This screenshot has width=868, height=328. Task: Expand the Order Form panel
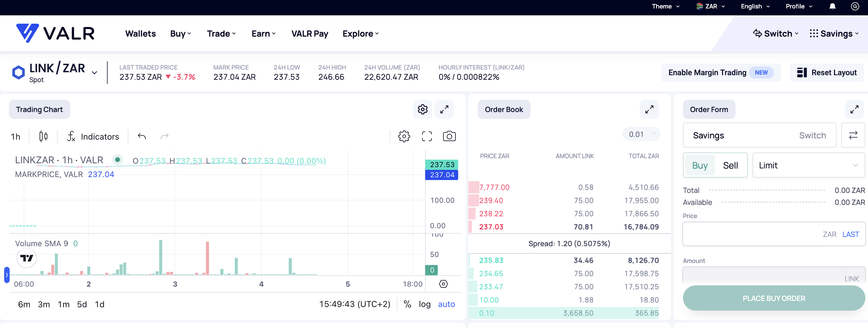[854, 110]
